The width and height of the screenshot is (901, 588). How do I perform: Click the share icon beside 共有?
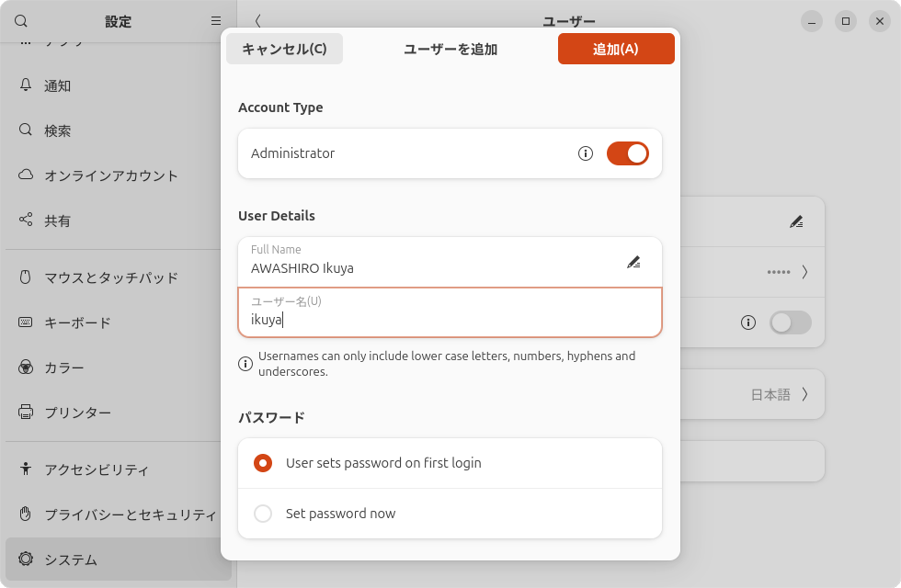(26, 220)
